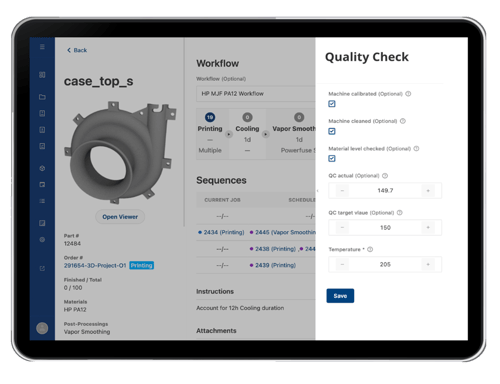Click the Open Viewer button
500x384 pixels.
coord(120,217)
